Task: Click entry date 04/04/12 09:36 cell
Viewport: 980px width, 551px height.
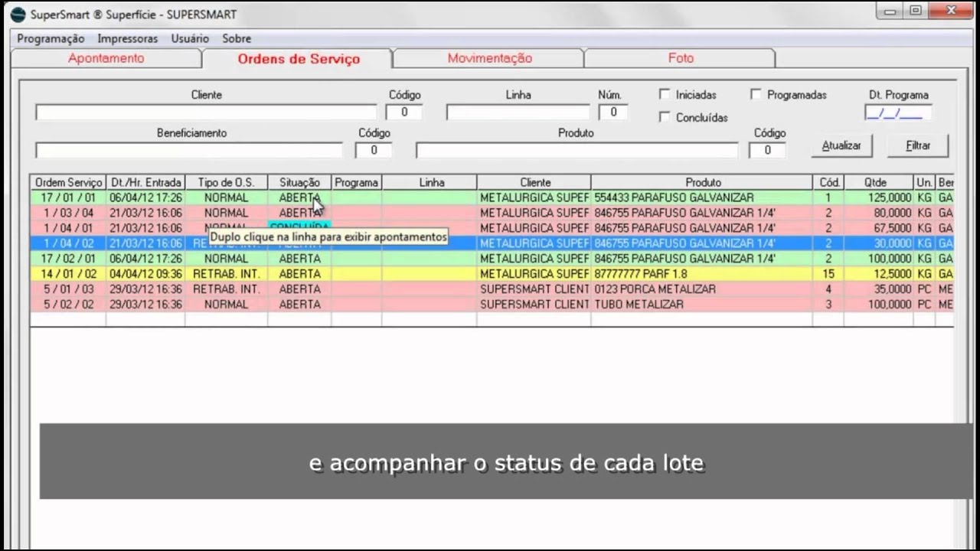Action: [145, 274]
